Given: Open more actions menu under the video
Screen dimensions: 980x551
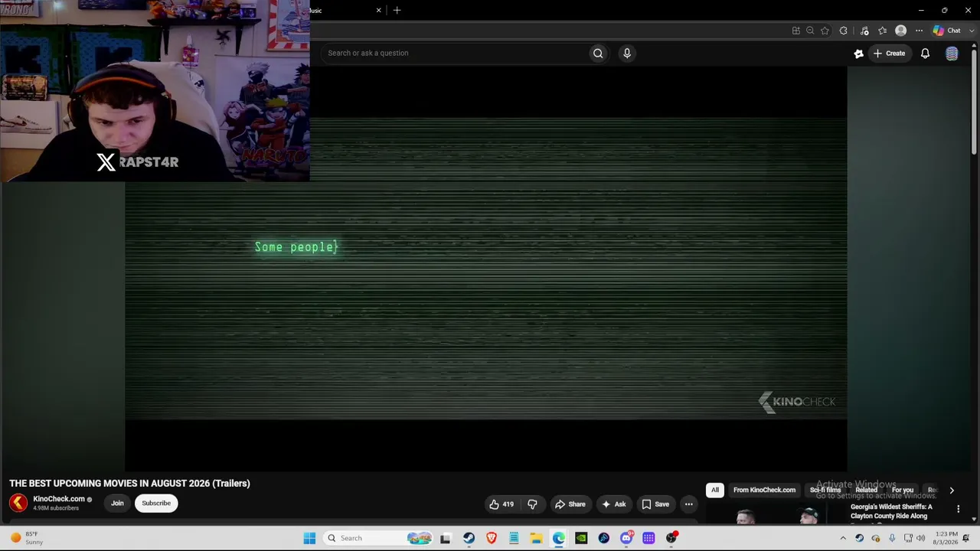Looking at the screenshot, I should pyautogui.click(x=688, y=504).
